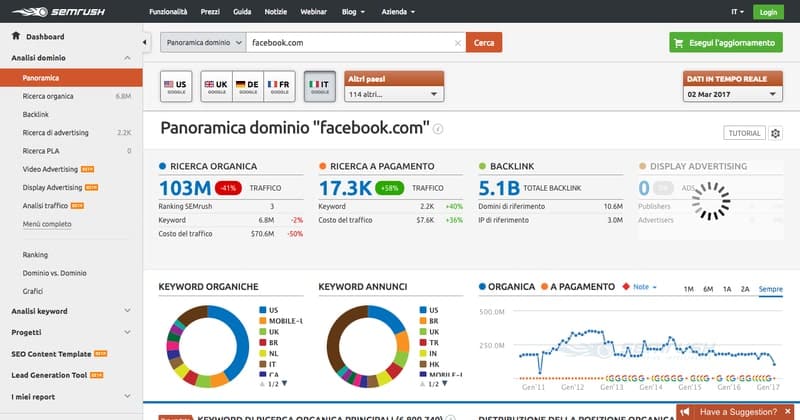Select the DE Google database flag

click(248, 86)
